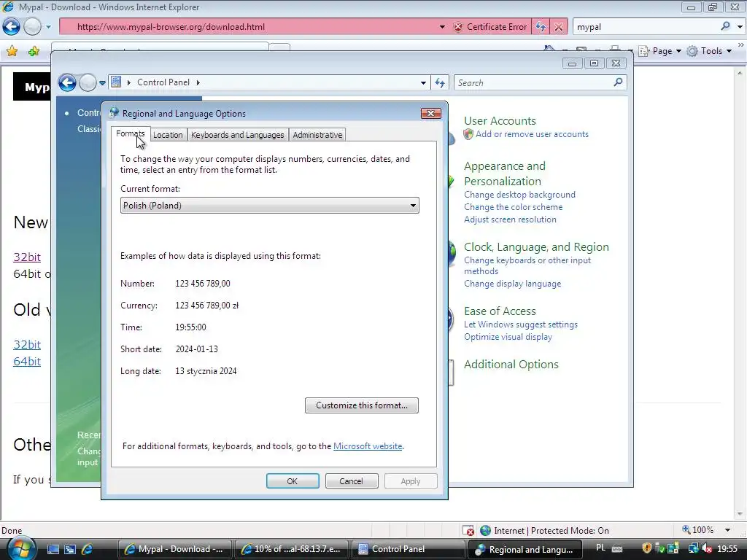Click the Regional and Language Options globe icon
This screenshot has height=560, width=747.
[114, 113]
